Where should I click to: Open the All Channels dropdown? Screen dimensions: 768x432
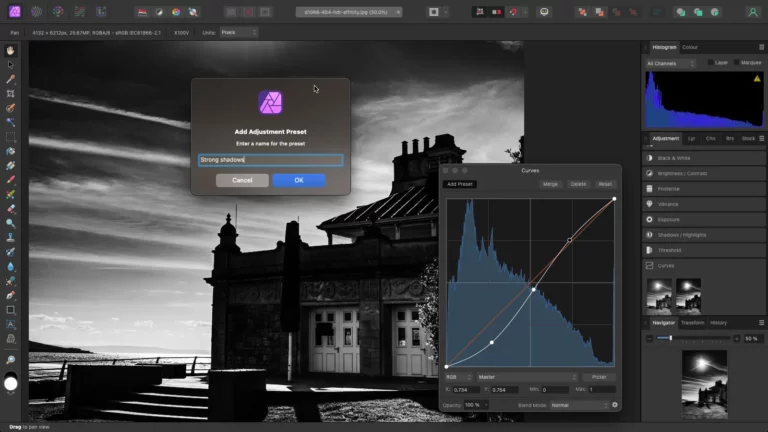(x=670, y=62)
